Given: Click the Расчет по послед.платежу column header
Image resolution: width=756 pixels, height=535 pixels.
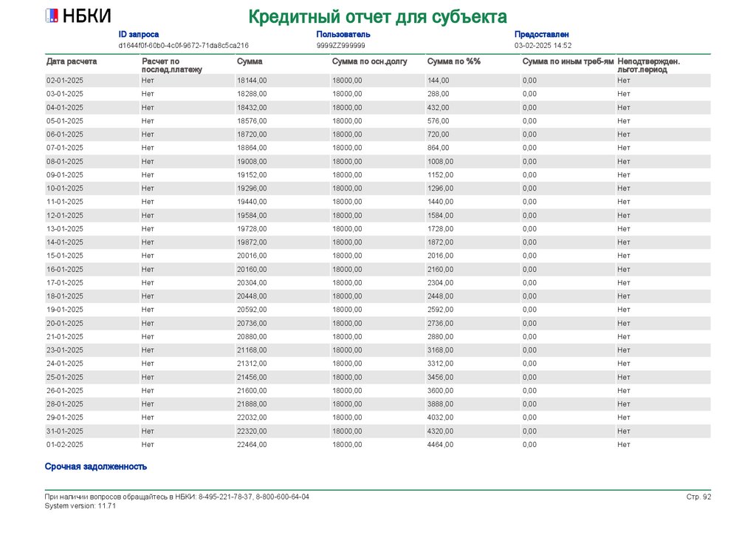Looking at the screenshot, I should pyautogui.click(x=171, y=65).
